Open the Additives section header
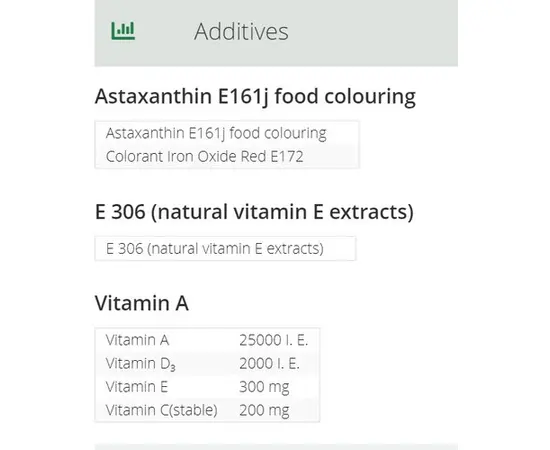Viewport: 550px width, 450px height. point(276,33)
